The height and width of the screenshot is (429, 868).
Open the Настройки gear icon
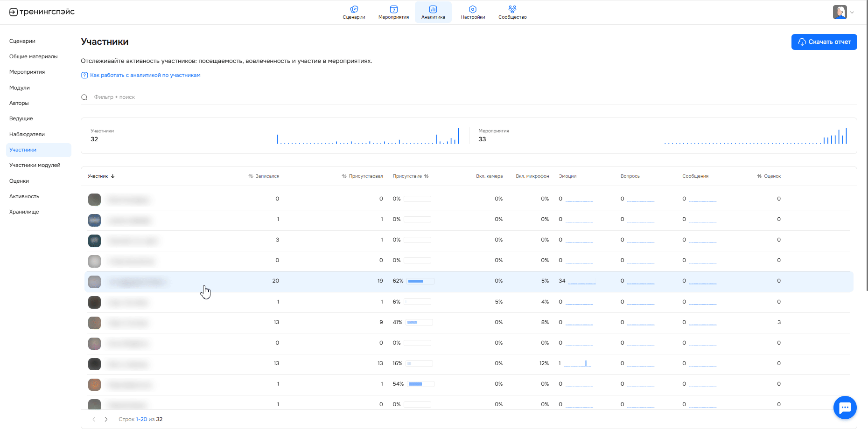pyautogui.click(x=472, y=9)
